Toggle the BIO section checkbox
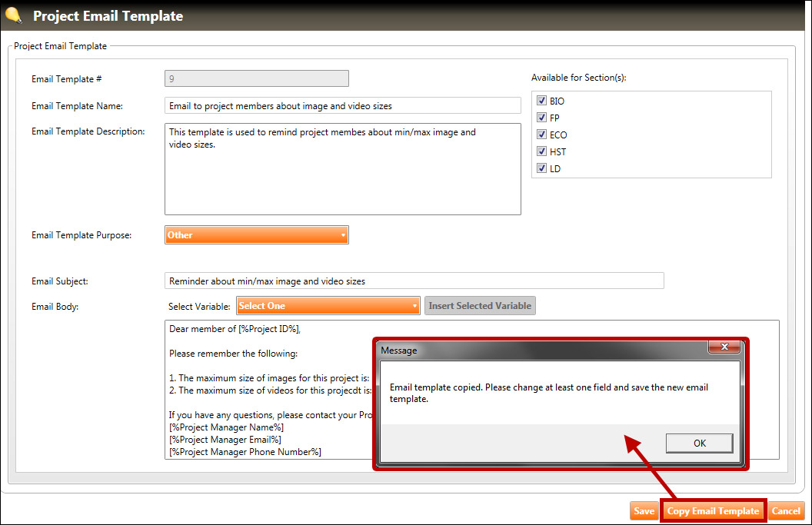The height and width of the screenshot is (525, 812). [x=542, y=101]
